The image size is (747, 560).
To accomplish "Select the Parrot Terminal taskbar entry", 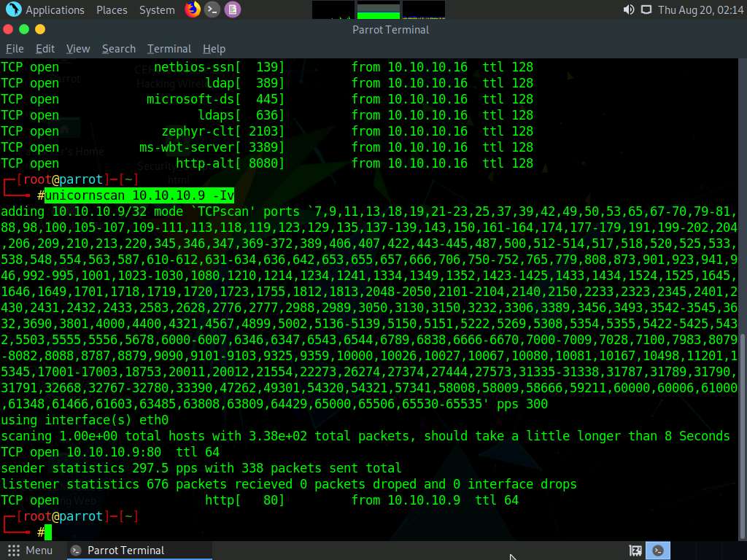I will [139, 551].
